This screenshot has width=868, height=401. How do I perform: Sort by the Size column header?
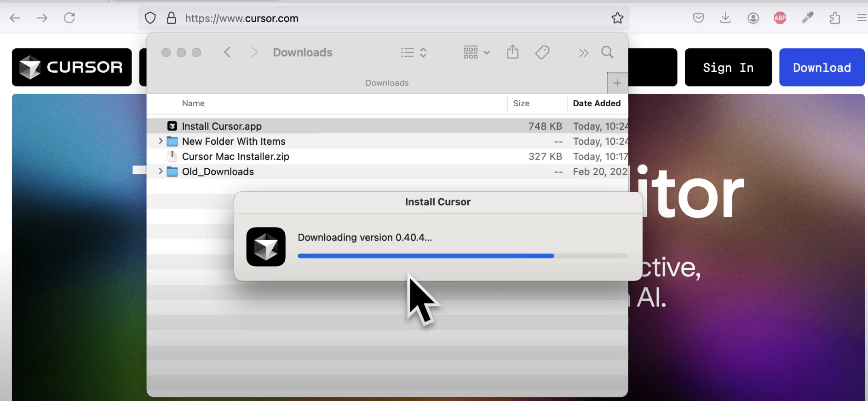point(521,103)
